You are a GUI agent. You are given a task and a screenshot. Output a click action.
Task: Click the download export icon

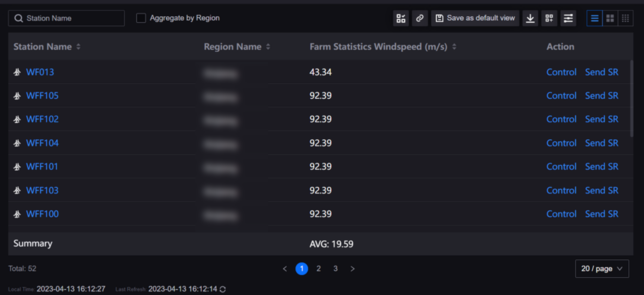click(x=530, y=18)
